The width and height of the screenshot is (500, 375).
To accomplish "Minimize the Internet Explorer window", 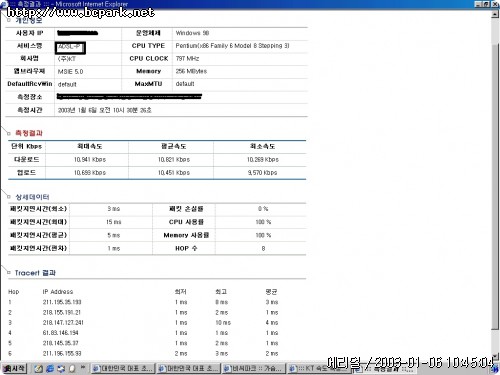I will pos(478,4).
